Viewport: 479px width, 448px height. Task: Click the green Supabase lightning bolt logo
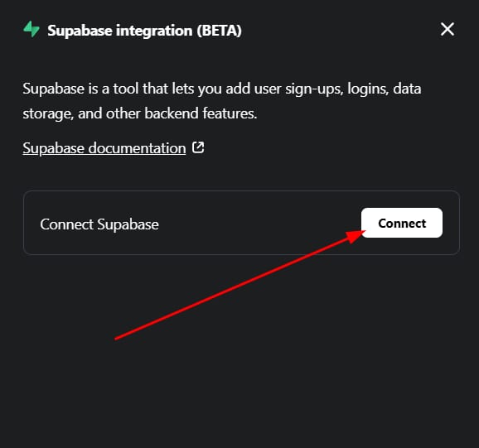point(31,29)
